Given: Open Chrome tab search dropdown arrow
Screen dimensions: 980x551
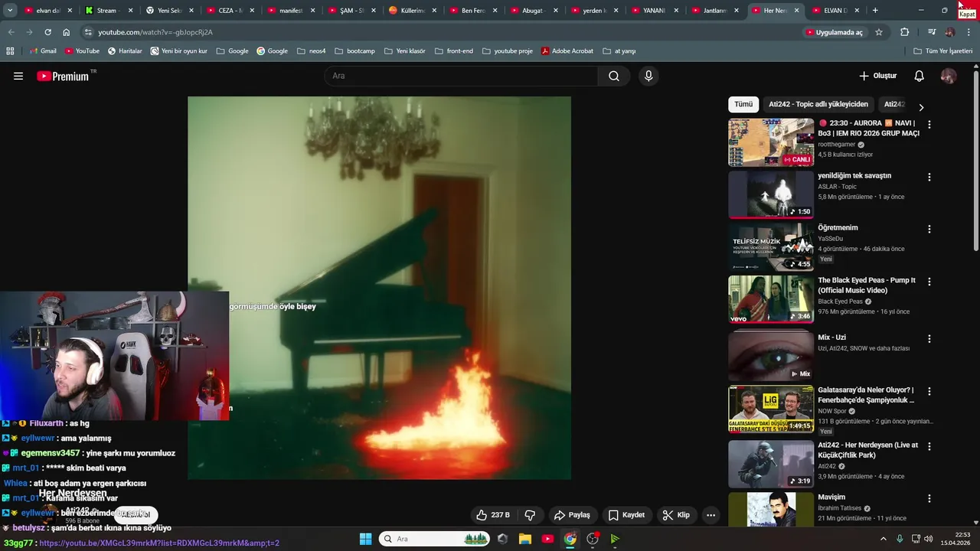Looking at the screenshot, I should 10,11.
